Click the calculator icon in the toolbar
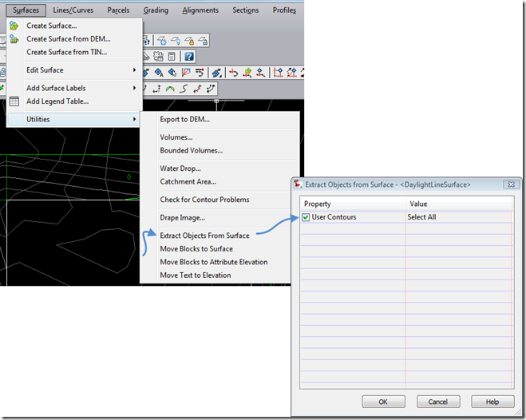Image resolution: width=526 pixels, height=420 pixels. pos(172,57)
